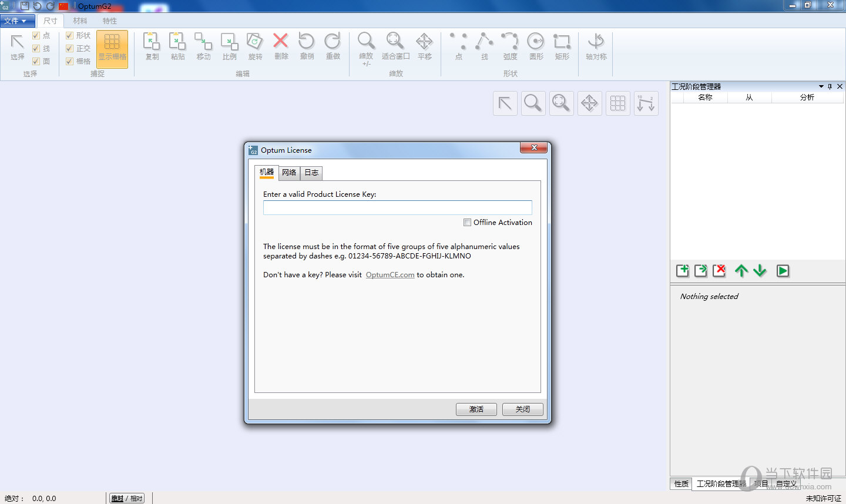Select the 点 point shape tool

tap(459, 47)
